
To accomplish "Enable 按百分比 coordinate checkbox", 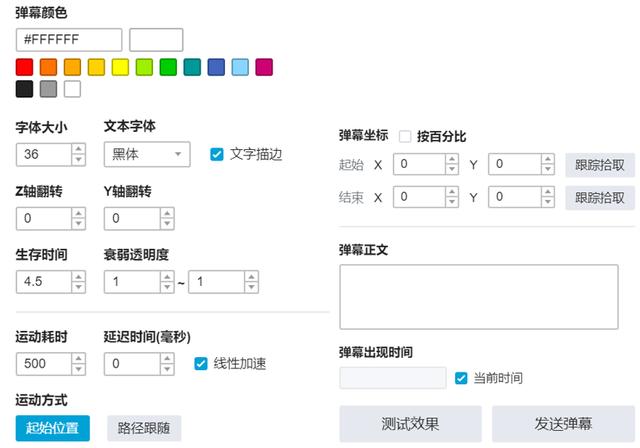I will click(405, 137).
